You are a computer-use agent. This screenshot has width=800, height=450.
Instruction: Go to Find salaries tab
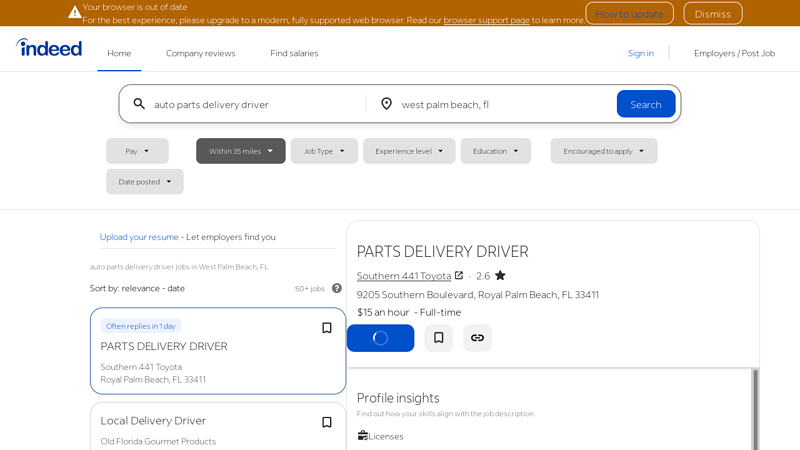294,53
